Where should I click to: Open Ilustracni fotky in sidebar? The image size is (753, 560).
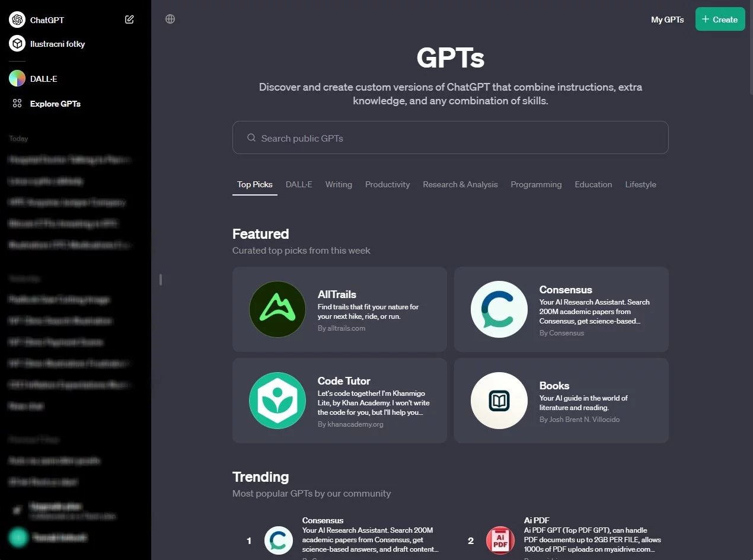(58, 44)
